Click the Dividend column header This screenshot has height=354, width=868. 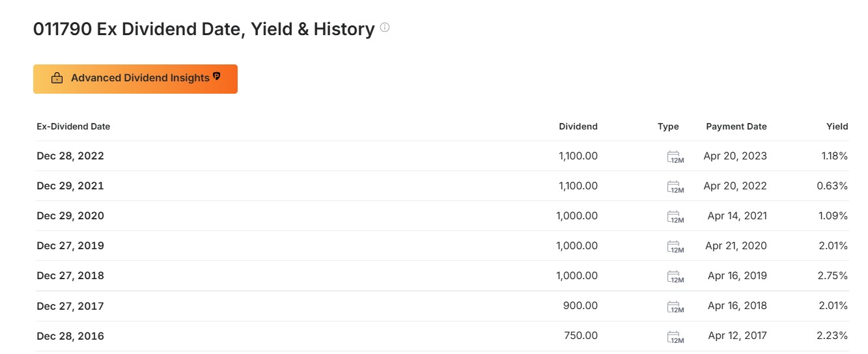[x=578, y=126]
